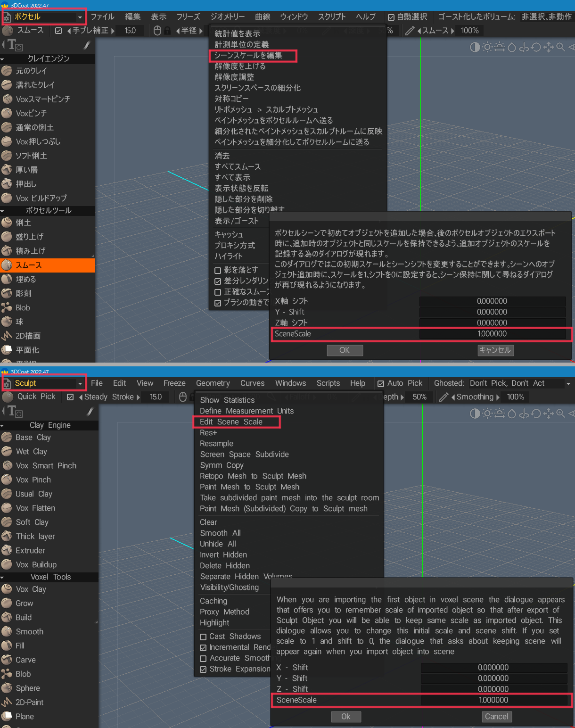Image resolution: width=575 pixels, height=728 pixels.
Task: Open the 非選択、非動作 ghost volume dropdown
Action: (547, 17)
